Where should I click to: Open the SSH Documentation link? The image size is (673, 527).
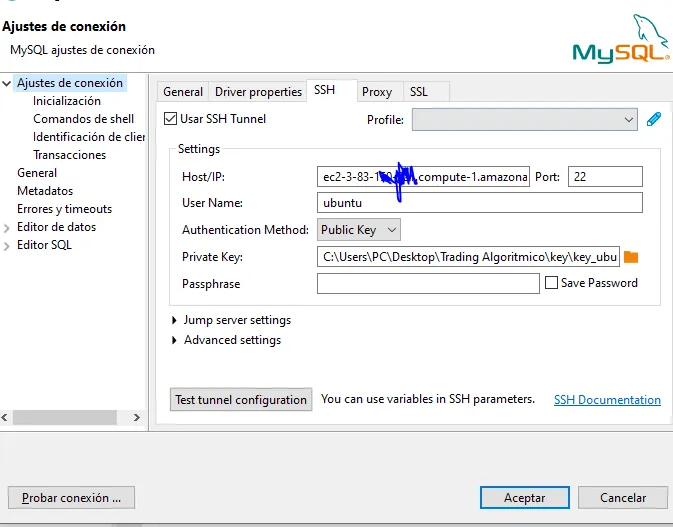tap(607, 400)
